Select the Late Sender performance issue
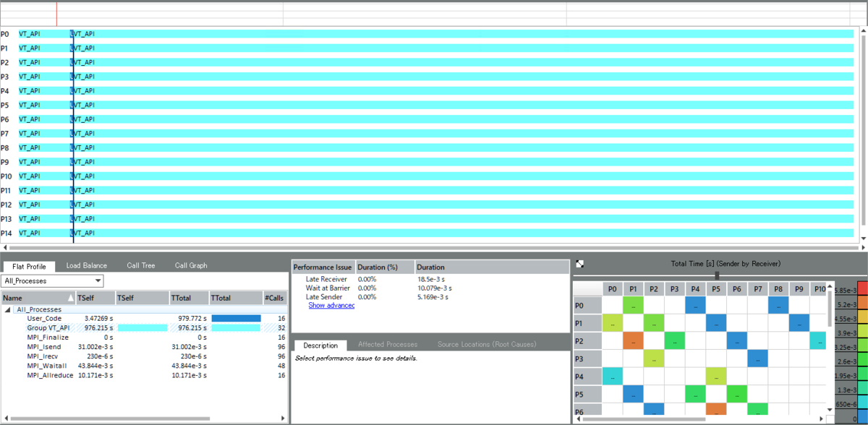The width and height of the screenshot is (868, 425). [x=324, y=296]
